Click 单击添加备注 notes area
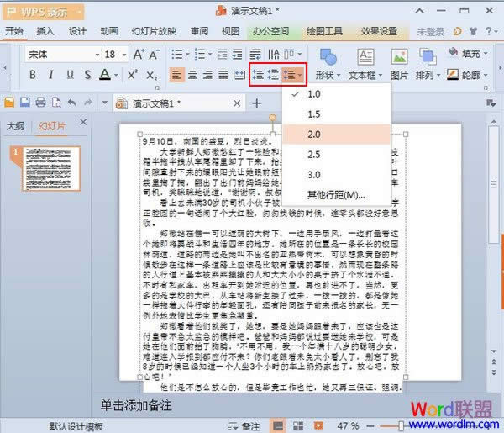The image size is (504, 433). coord(136,405)
